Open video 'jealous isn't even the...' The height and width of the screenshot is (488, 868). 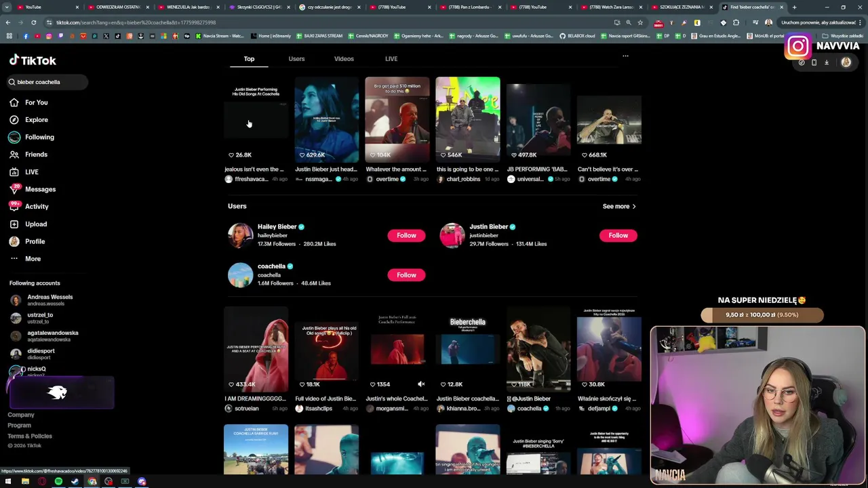pyautogui.click(x=256, y=119)
